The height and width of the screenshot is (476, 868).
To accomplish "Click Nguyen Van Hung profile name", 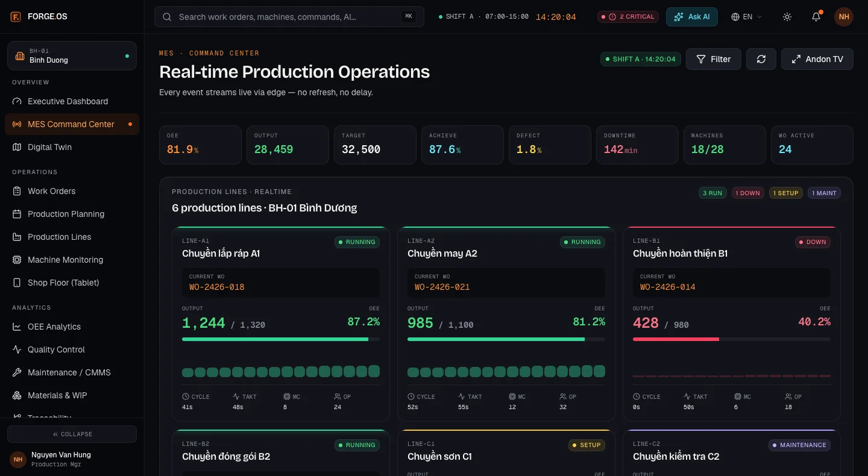I will pyautogui.click(x=61, y=455).
